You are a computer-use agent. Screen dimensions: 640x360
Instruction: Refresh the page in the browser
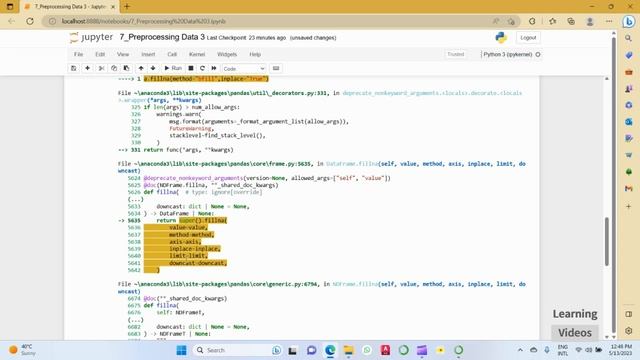[30, 21]
